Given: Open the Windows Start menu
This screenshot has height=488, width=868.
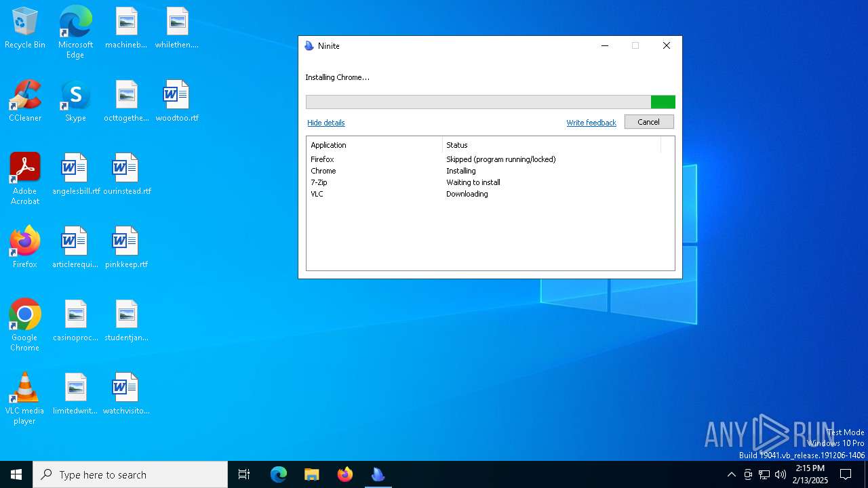Looking at the screenshot, I should click(x=16, y=474).
